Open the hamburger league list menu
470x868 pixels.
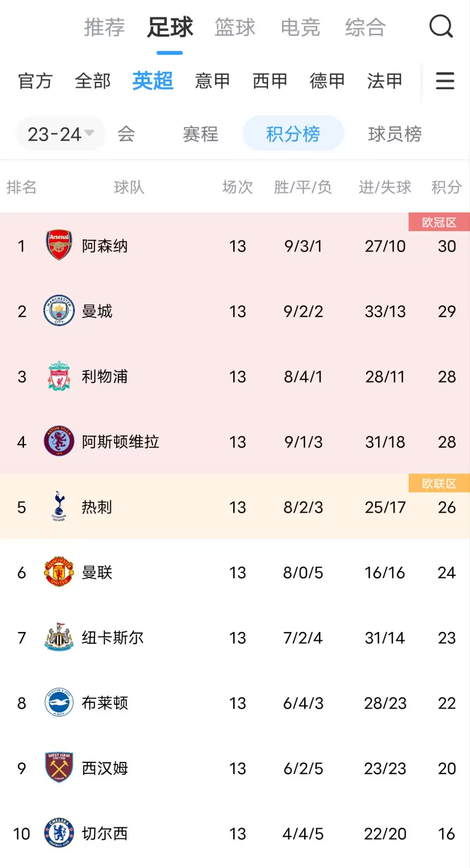click(x=445, y=81)
